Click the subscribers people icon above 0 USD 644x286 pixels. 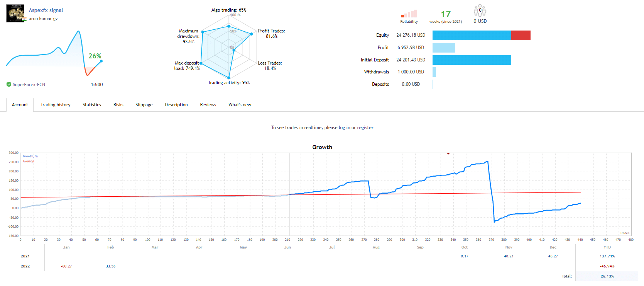point(480,11)
